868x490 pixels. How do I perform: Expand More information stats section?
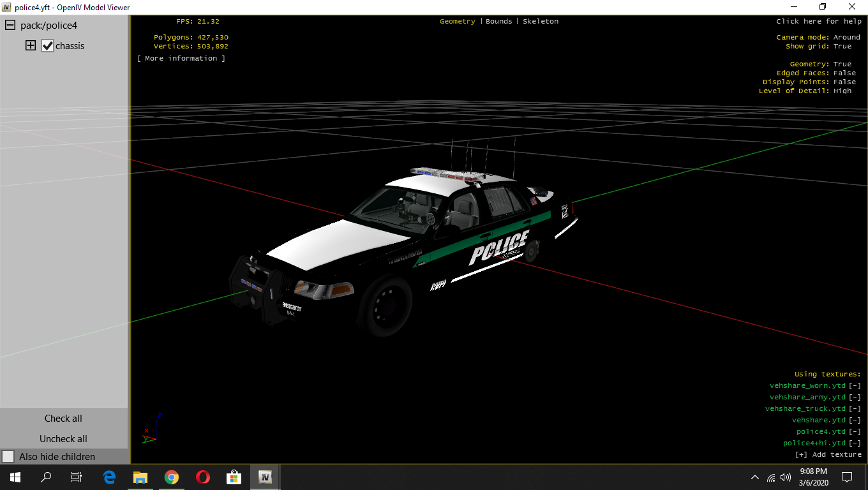point(181,59)
